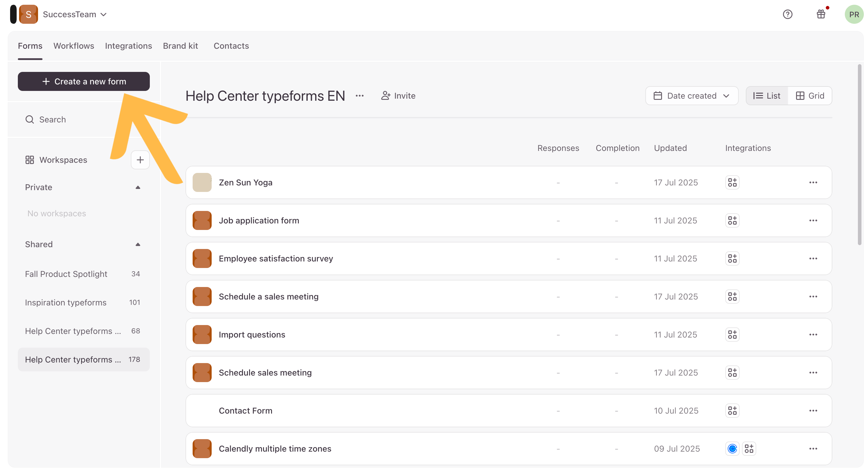
Task: Open more options for Job application form
Action: (813, 221)
